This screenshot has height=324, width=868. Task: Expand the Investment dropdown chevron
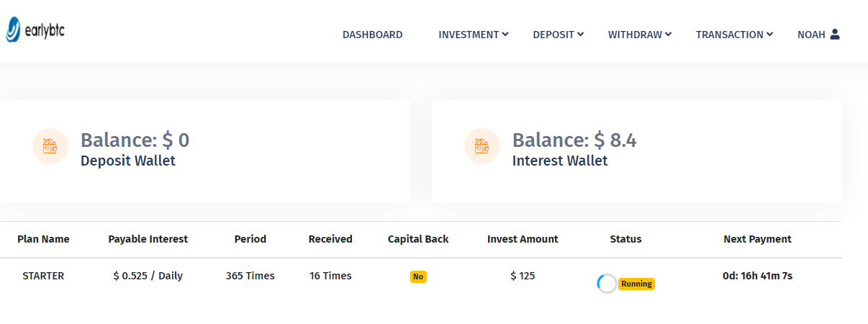[x=505, y=34]
